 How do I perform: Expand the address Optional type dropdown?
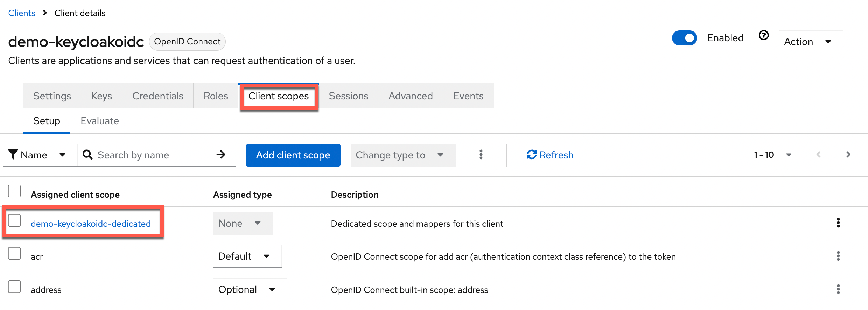[250, 289]
